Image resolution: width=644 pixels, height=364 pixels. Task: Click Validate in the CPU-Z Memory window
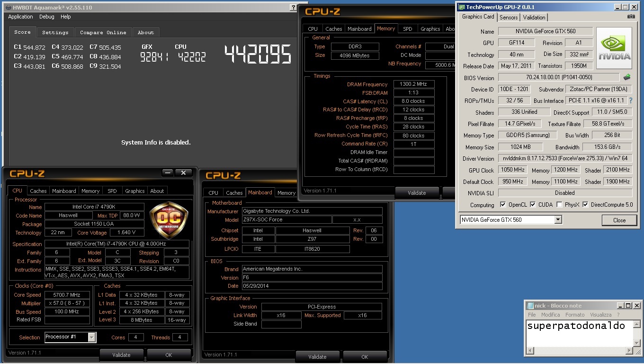click(417, 193)
